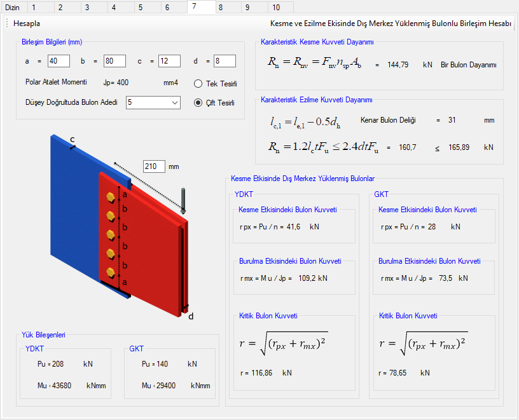Screen dimensions: 519x420
Task: Click GKT critical force r = 78,65
Action: coord(392,373)
